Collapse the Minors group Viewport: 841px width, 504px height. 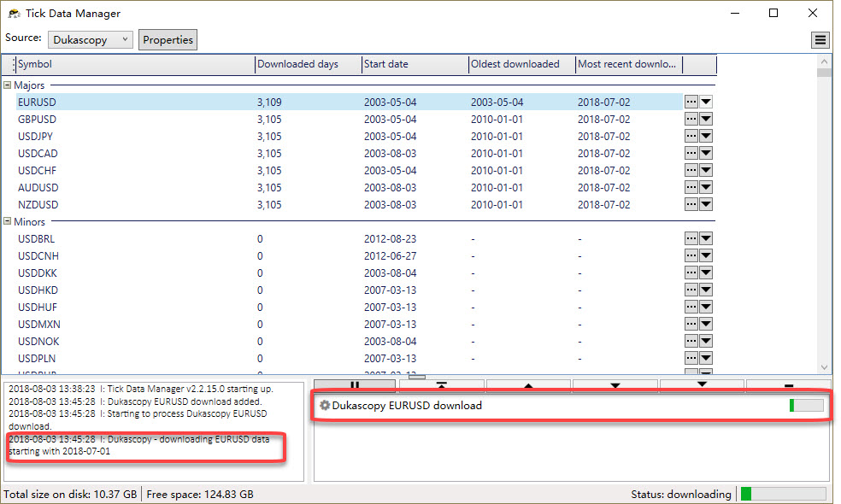point(8,222)
